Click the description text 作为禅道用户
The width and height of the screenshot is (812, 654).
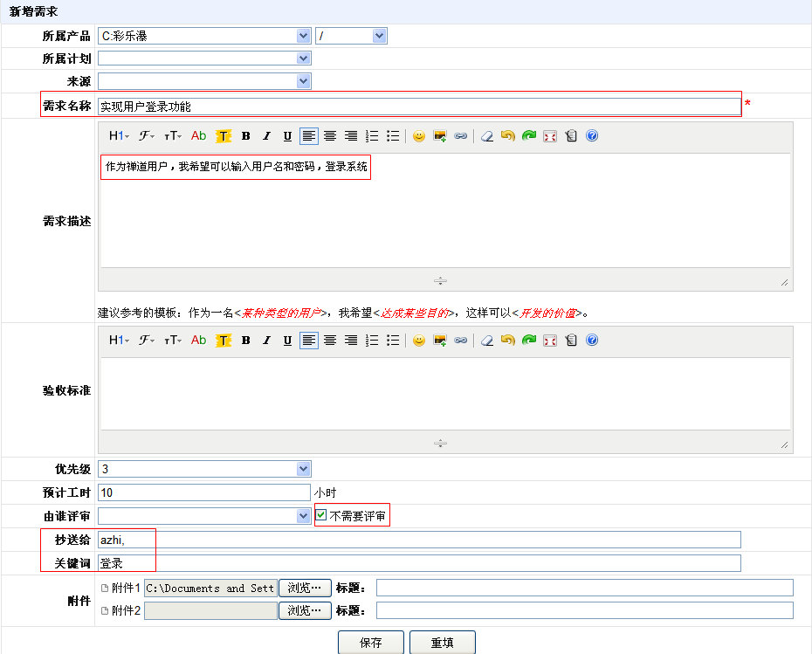click(137, 167)
